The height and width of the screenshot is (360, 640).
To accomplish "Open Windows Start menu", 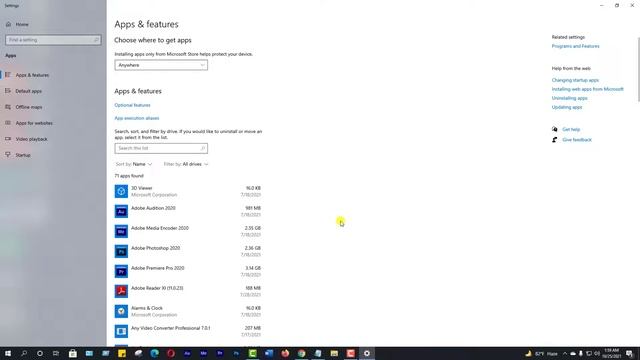I will click(x=8, y=353).
